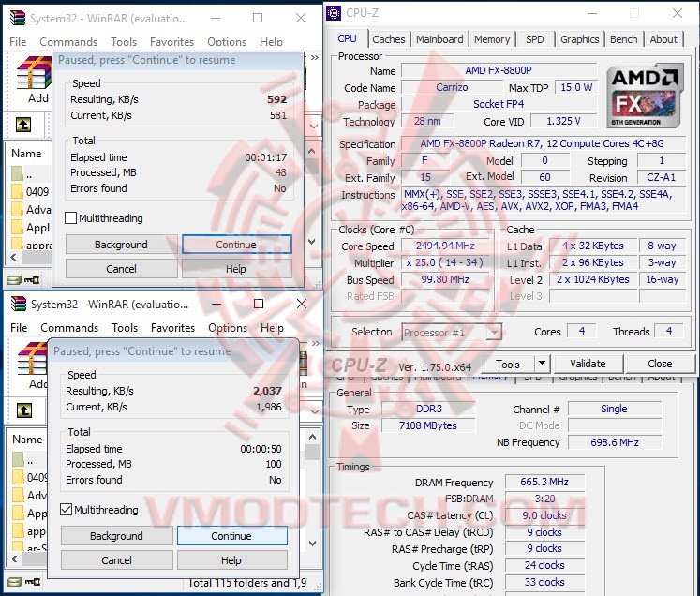Switch to the Bench tab in CPU-Z
The width and height of the screenshot is (700, 596).
624,39
